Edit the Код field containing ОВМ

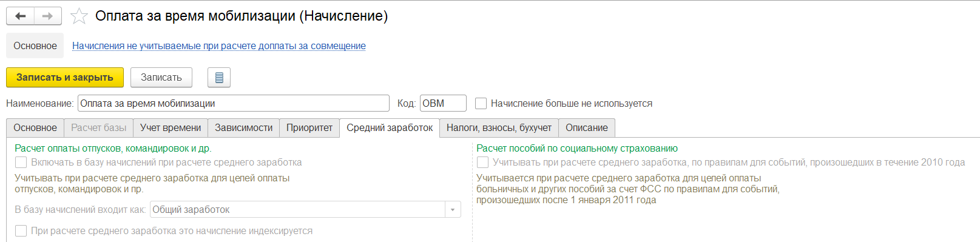click(443, 103)
